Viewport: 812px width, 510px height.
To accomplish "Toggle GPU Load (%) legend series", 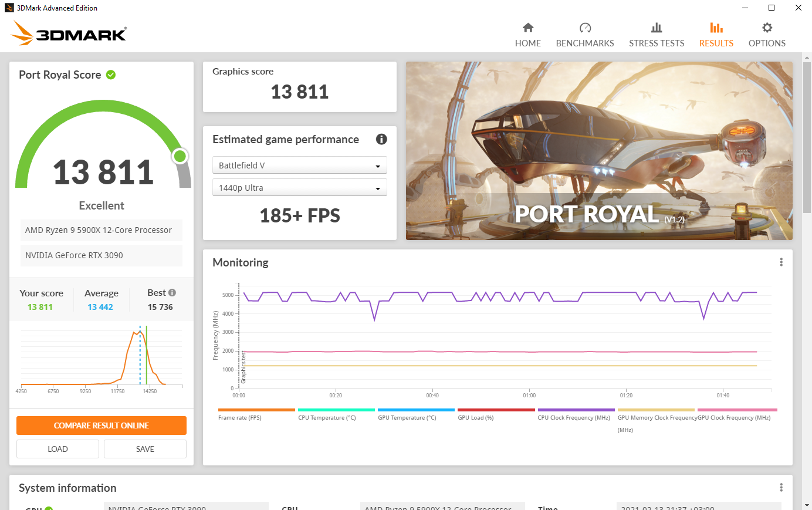I will (496, 414).
